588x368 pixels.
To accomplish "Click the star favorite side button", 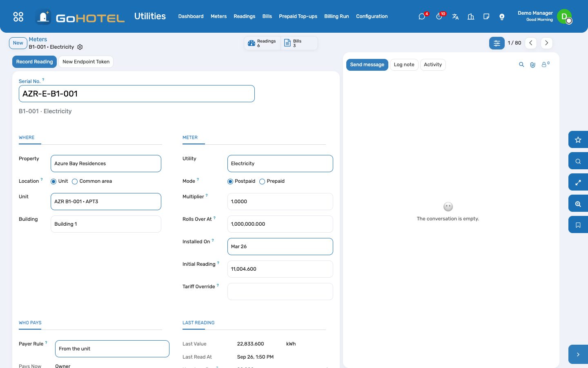I will [x=578, y=140].
